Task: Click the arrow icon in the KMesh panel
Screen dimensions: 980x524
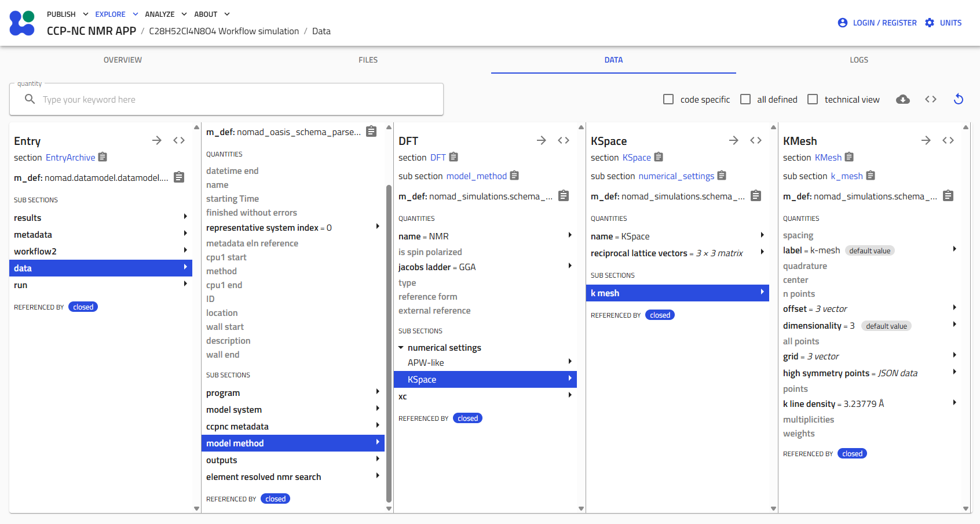Action: coord(926,140)
